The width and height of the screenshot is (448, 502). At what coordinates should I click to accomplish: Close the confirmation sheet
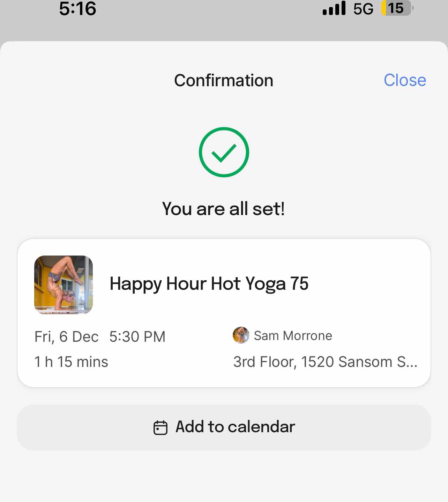coord(405,80)
